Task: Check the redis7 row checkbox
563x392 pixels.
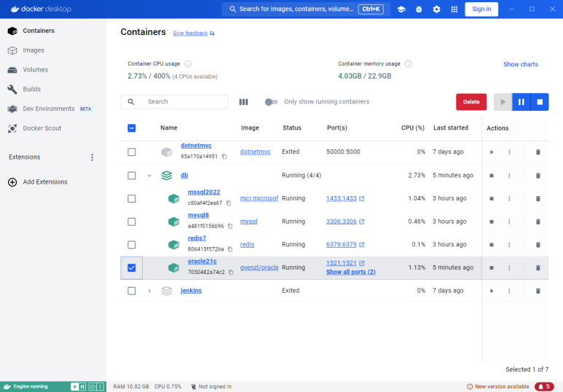Action: pos(131,245)
